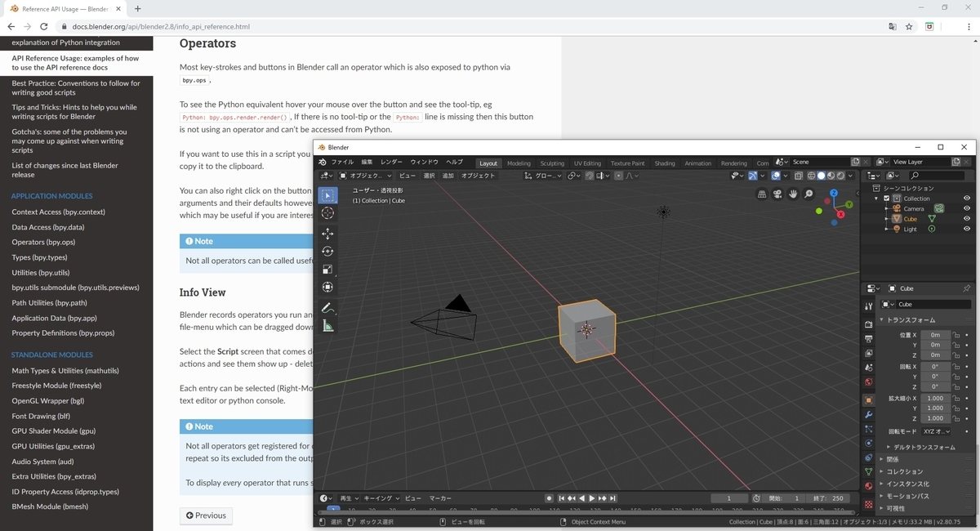The image size is (980, 531).
Task: Click the green mesh data icon beside Cube
Action: tap(931, 219)
